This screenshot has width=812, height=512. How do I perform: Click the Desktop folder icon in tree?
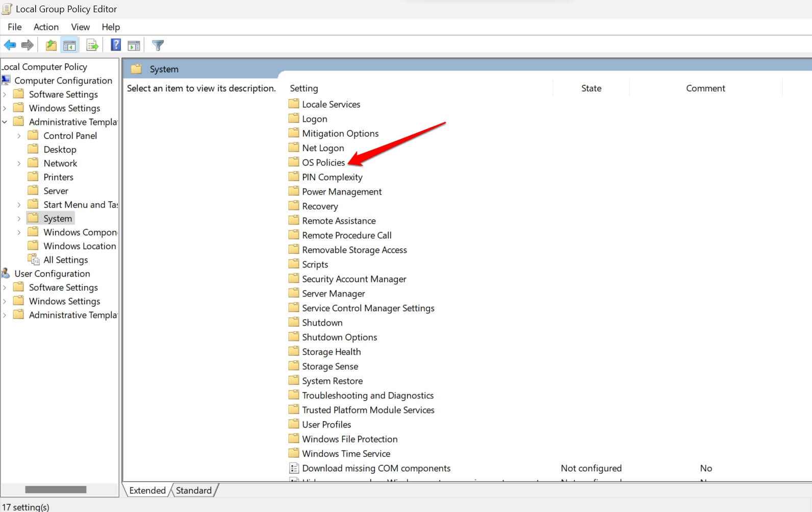click(x=33, y=149)
